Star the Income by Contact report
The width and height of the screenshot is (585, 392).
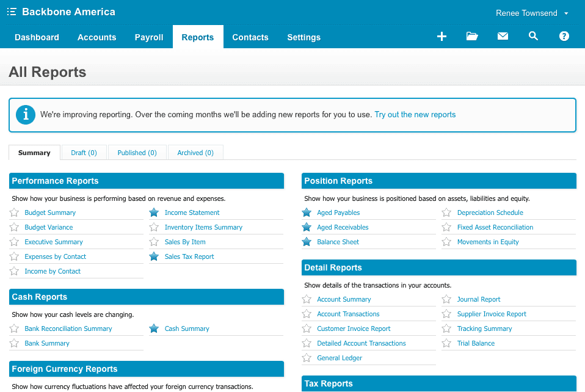click(14, 271)
